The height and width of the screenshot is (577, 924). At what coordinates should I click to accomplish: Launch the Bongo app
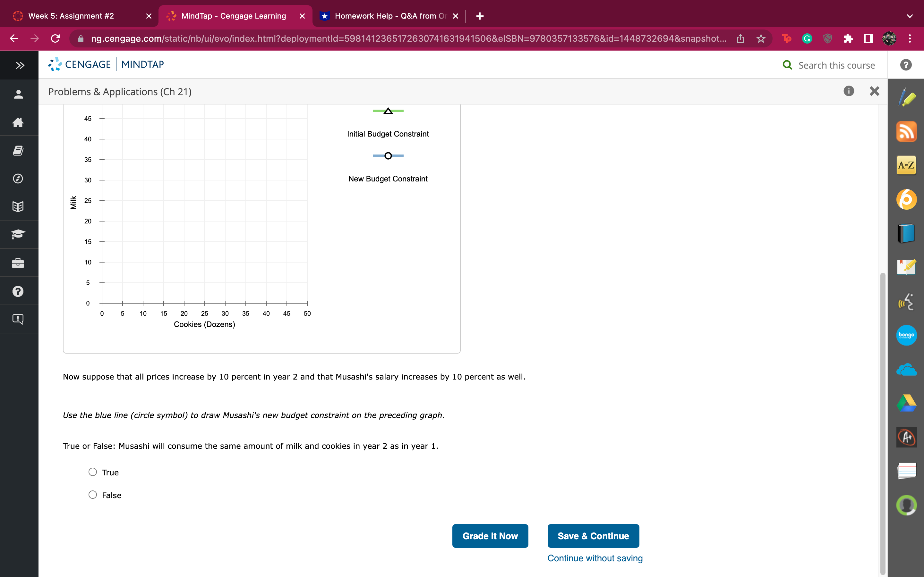click(x=907, y=335)
